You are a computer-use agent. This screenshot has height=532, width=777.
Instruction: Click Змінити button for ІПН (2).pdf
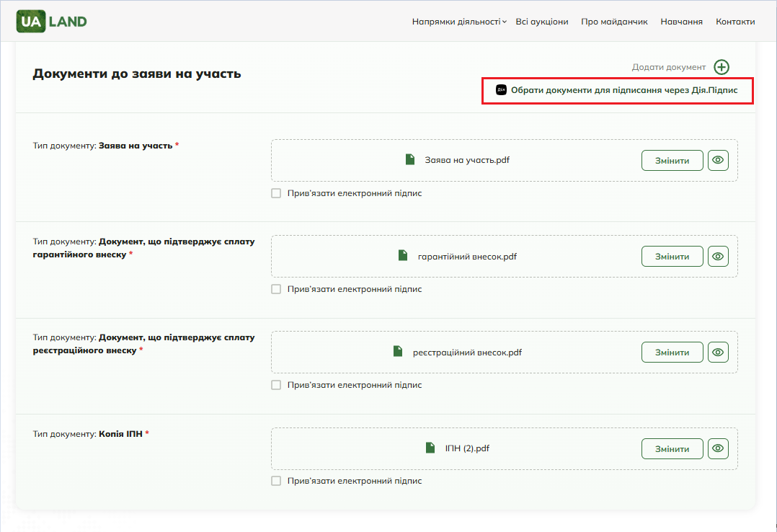pyautogui.click(x=672, y=448)
